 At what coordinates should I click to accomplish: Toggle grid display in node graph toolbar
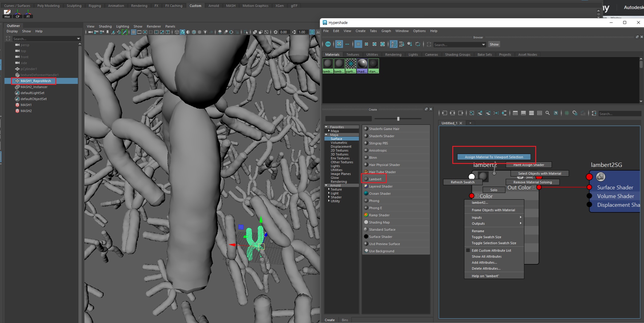(567, 113)
